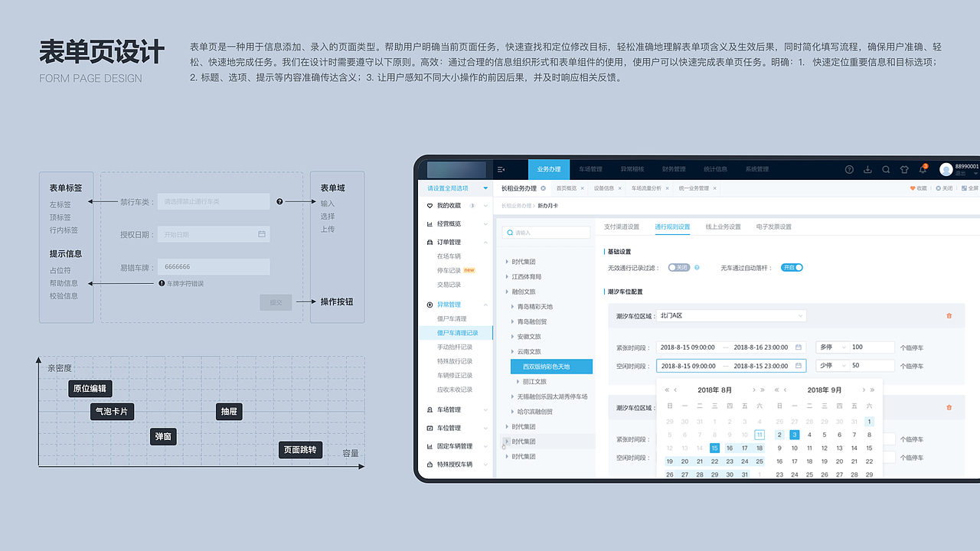Viewport: 980px width, 551px height.
Task: Open 财务管理 in the top navigation menu
Action: (672, 169)
